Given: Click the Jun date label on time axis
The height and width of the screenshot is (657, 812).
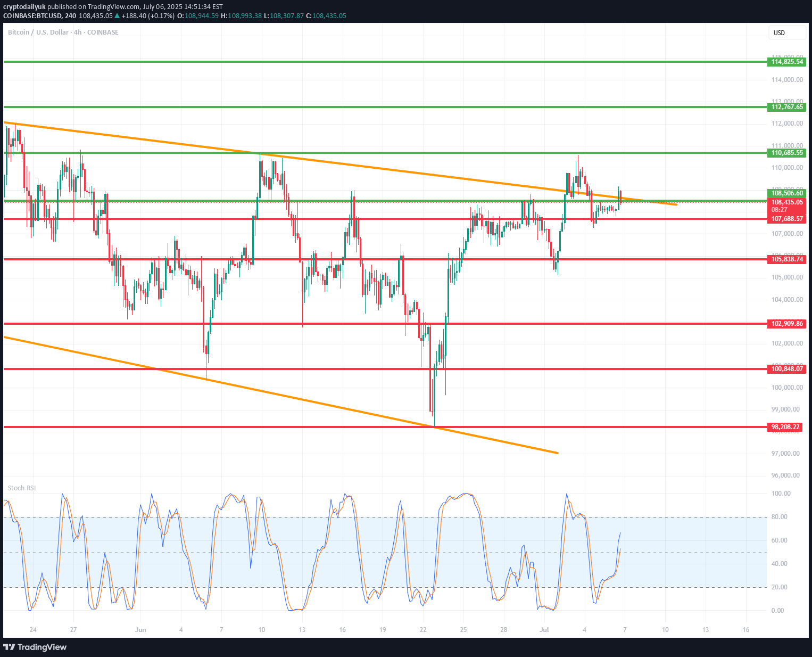Looking at the screenshot, I should pos(140,630).
